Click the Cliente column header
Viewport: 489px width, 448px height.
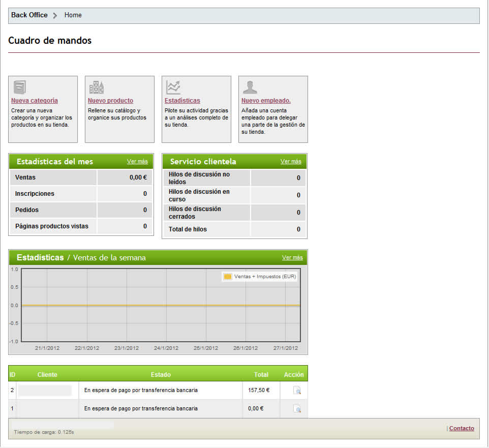click(47, 374)
